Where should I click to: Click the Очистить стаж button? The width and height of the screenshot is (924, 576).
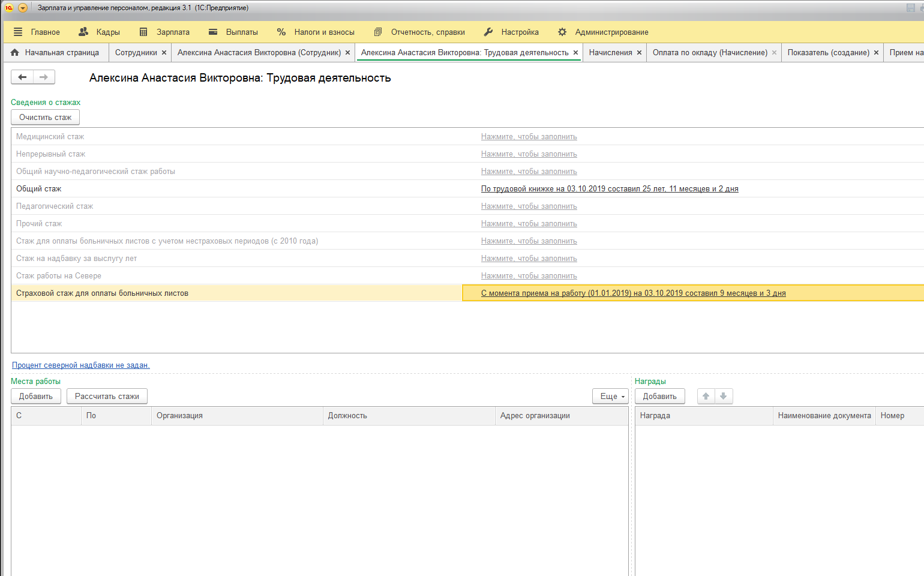point(45,118)
